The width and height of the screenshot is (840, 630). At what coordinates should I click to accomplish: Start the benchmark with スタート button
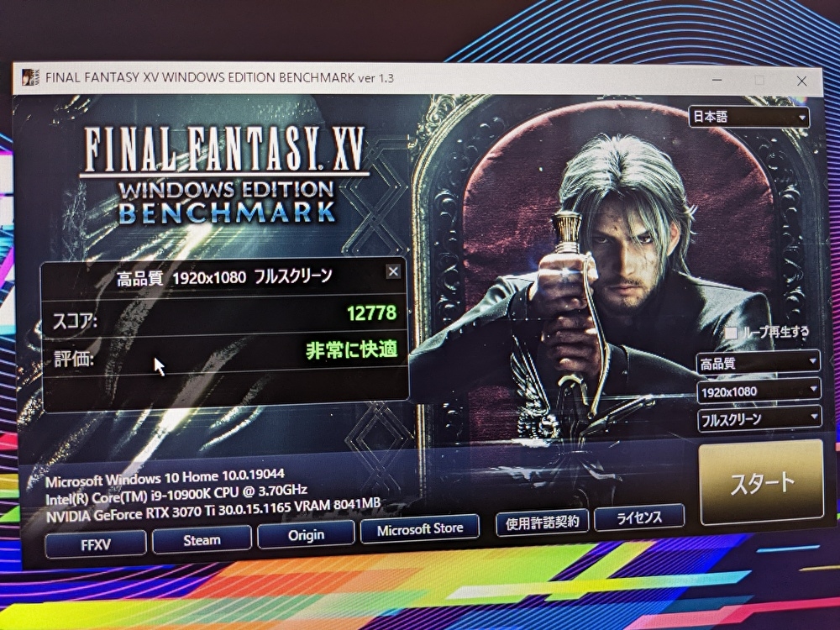762,481
